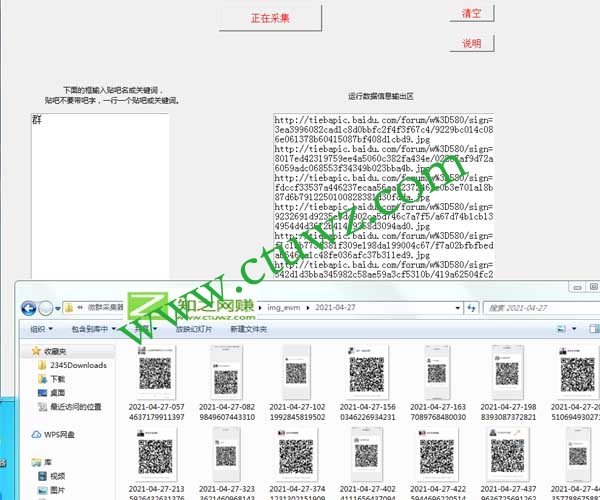Open 桌面 in the sidebar
This screenshot has width=600, height=500.
[52, 393]
